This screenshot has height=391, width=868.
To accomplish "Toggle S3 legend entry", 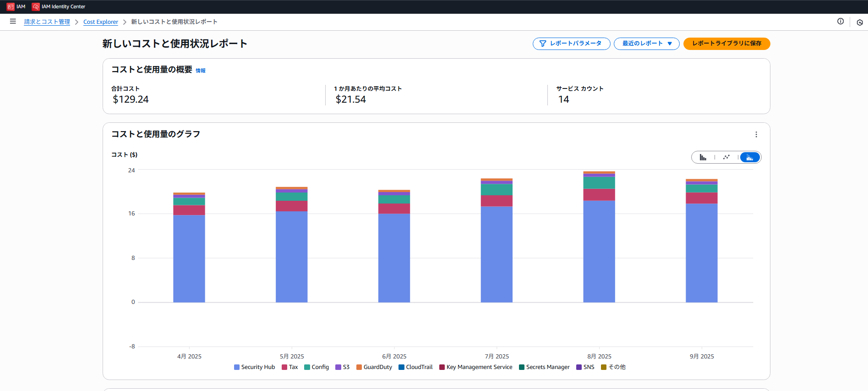I will (342, 367).
